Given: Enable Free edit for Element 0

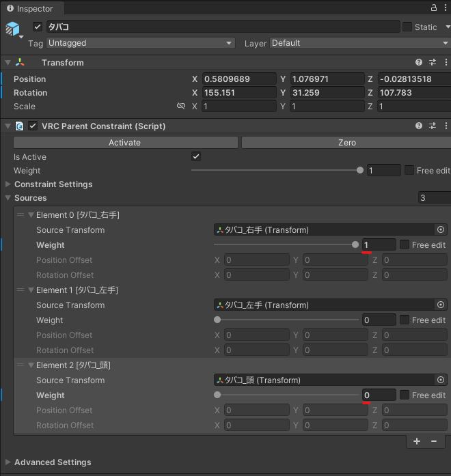Looking at the screenshot, I should pyautogui.click(x=405, y=244).
